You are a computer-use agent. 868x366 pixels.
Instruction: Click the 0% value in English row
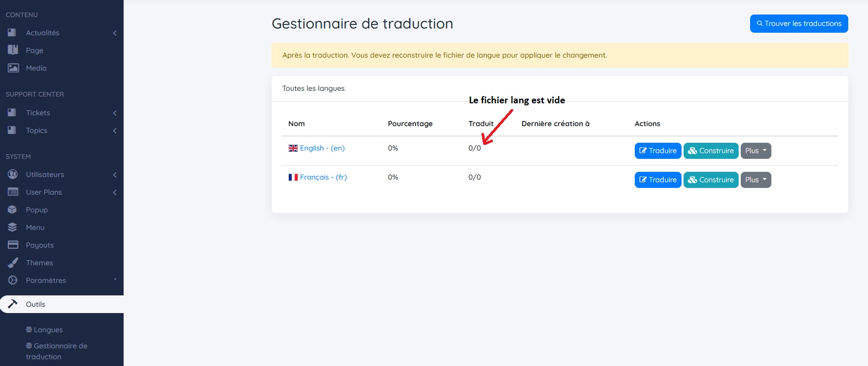click(x=393, y=148)
